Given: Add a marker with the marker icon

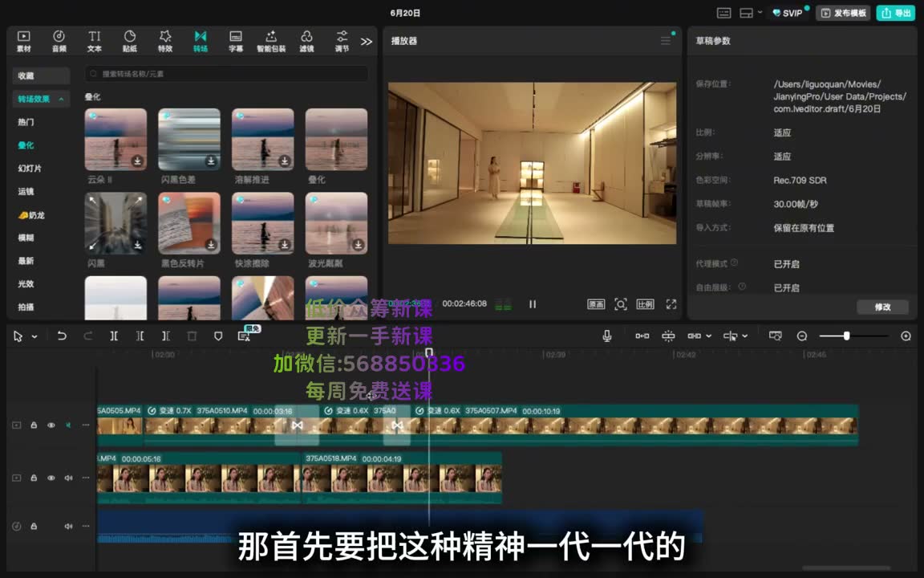Looking at the screenshot, I should [x=218, y=336].
